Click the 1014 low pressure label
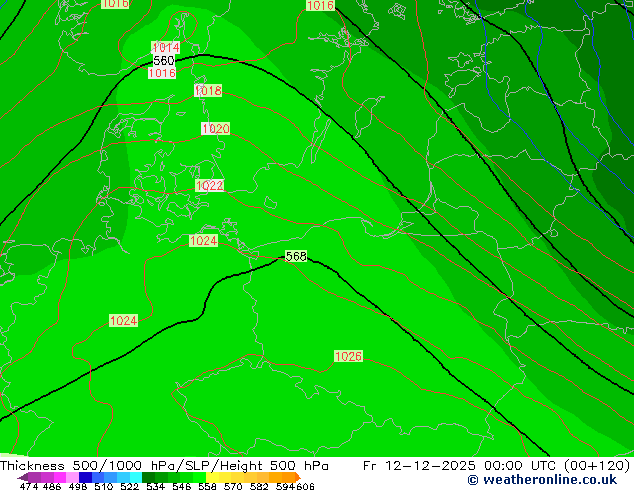This screenshot has height=490, width=634. tap(166, 48)
